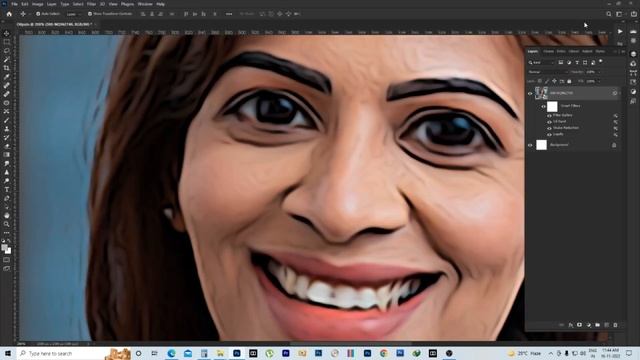The width and height of the screenshot is (640, 360).
Task: Switch to the Paths tab
Action: click(561, 51)
